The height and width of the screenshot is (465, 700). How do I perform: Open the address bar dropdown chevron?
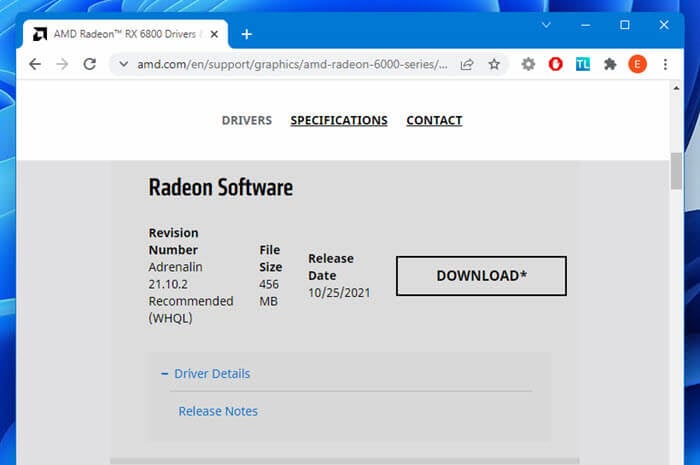[x=124, y=64]
